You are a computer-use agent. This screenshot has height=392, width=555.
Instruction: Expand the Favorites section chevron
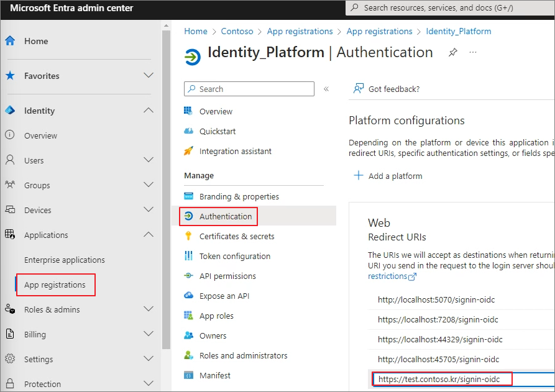pyautogui.click(x=149, y=75)
